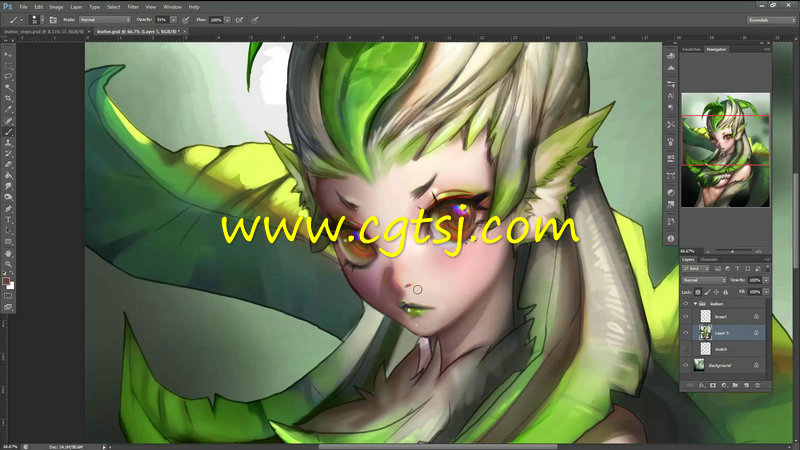This screenshot has width=800, height=450.
Task: Toggle lock position
Action: (x=716, y=292)
